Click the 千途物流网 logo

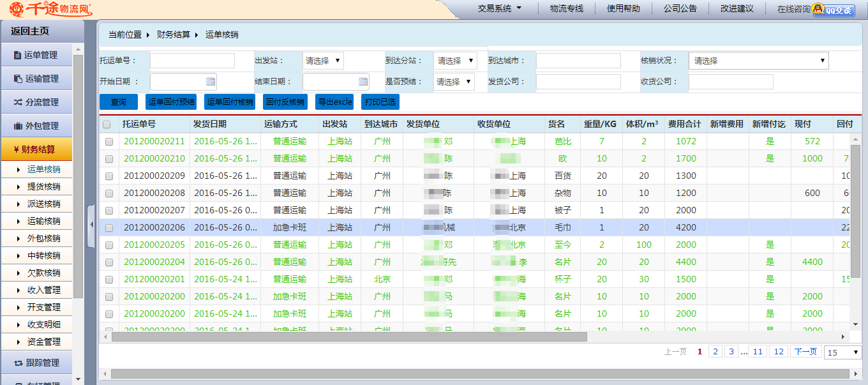(x=50, y=9)
